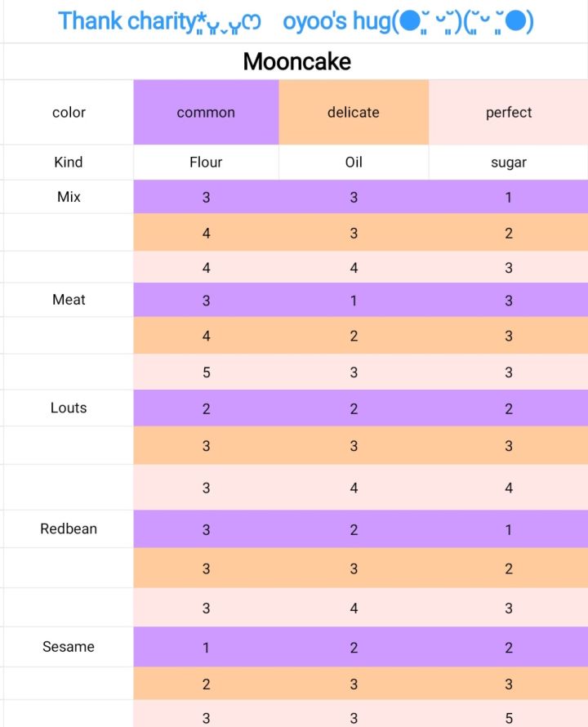
Task: Click the purple 'common' legend cell
Action: pyautogui.click(x=206, y=113)
